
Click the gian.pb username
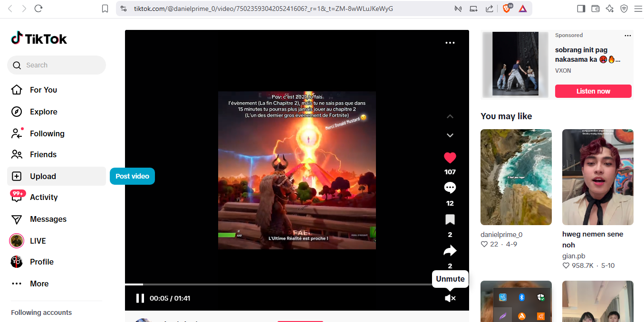(x=574, y=256)
